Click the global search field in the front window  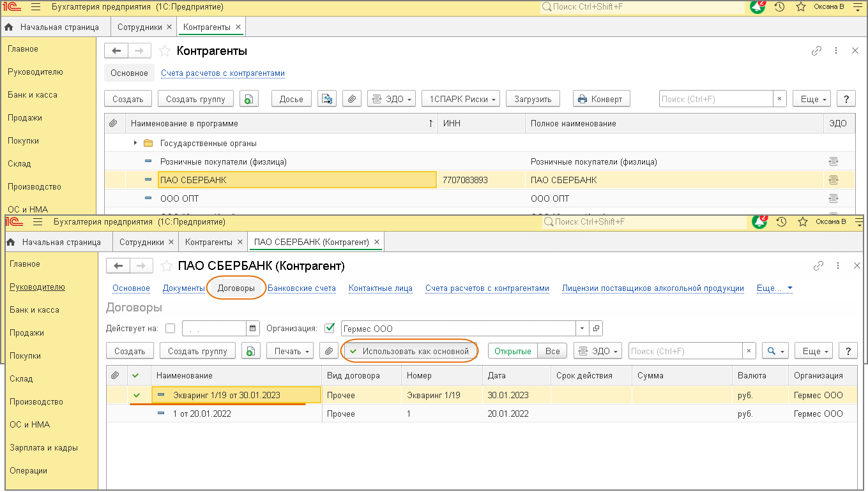click(644, 222)
